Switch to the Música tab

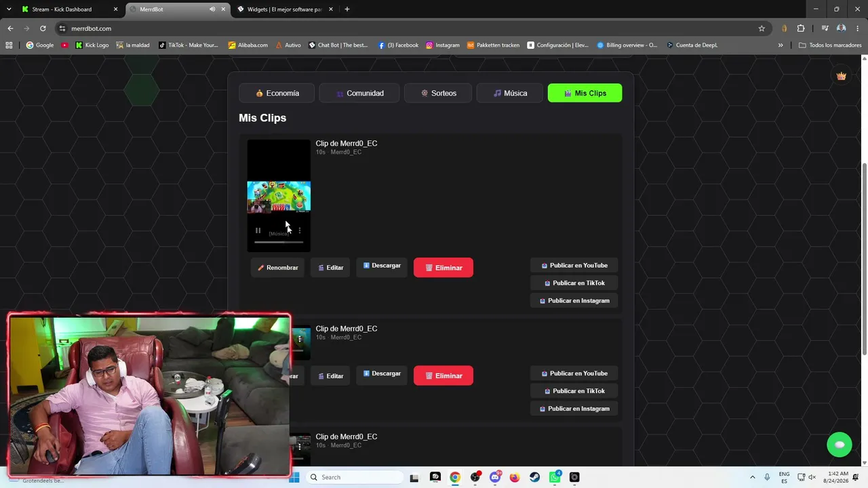pyautogui.click(x=510, y=93)
